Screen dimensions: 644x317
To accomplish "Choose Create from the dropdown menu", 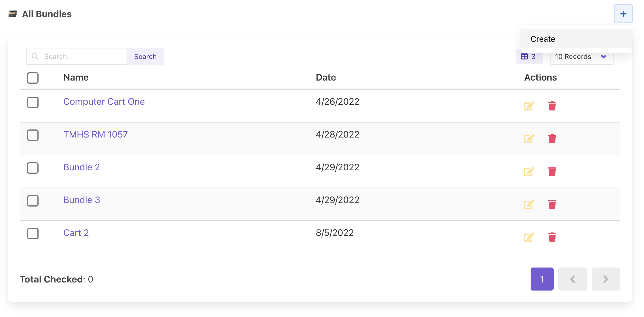I will 543,39.
